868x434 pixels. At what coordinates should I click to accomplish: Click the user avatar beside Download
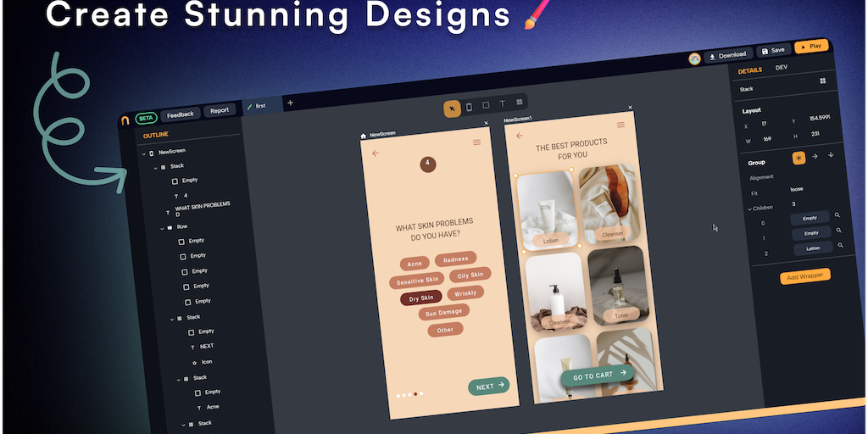pos(694,58)
